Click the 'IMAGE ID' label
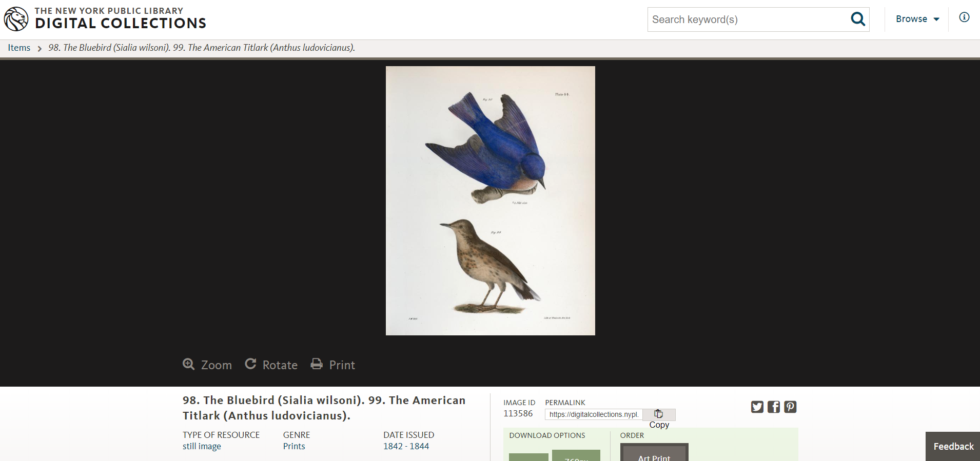This screenshot has height=461, width=980. (519, 403)
